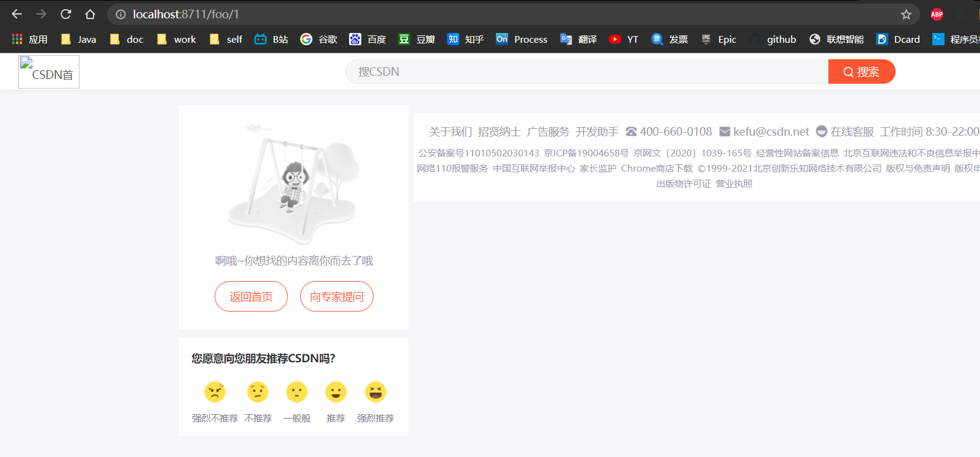This screenshot has height=457, width=980.
Task: Rate 一般般 with the neutral emoji
Action: click(x=297, y=392)
